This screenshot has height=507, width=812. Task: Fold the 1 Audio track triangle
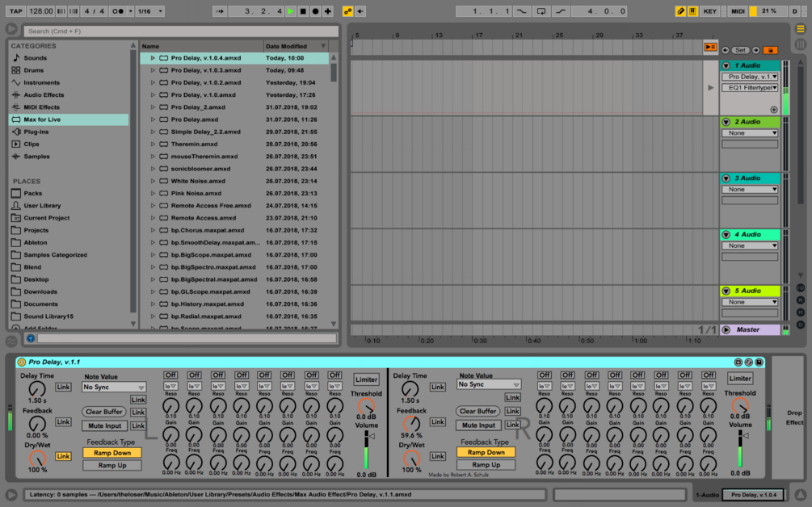pos(726,65)
